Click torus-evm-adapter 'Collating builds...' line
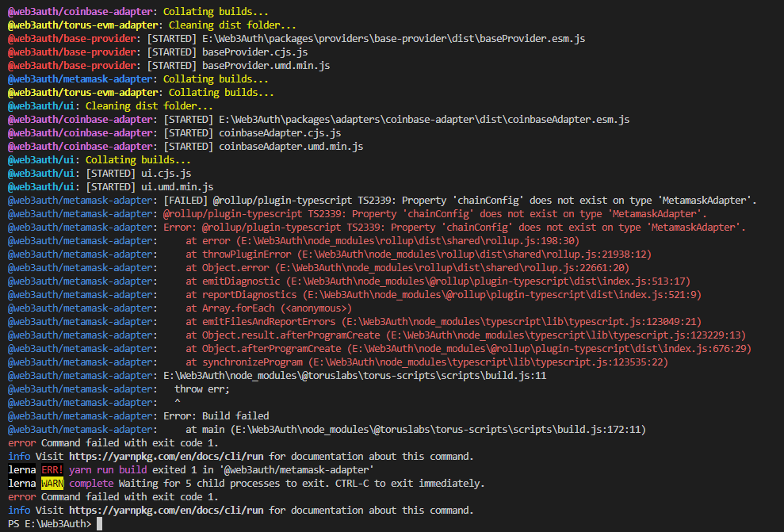 (141, 93)
